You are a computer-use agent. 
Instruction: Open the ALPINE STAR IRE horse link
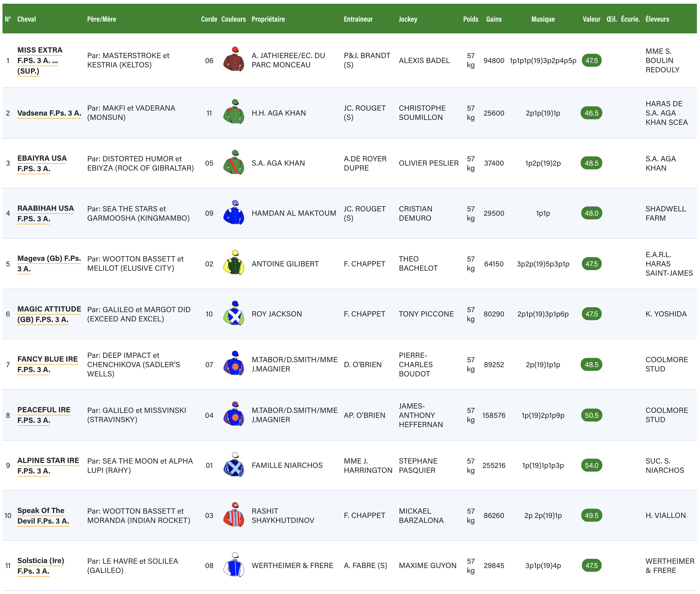click(x=48, y=460)
